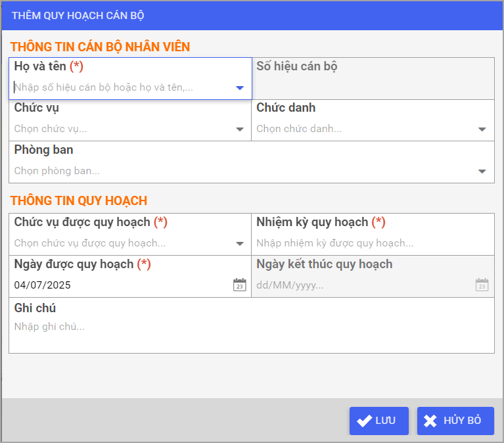This screenshot has height=443, width=504.
Task: Click the Hủy bỏ cancel button
Action: [x=455, y=421]
